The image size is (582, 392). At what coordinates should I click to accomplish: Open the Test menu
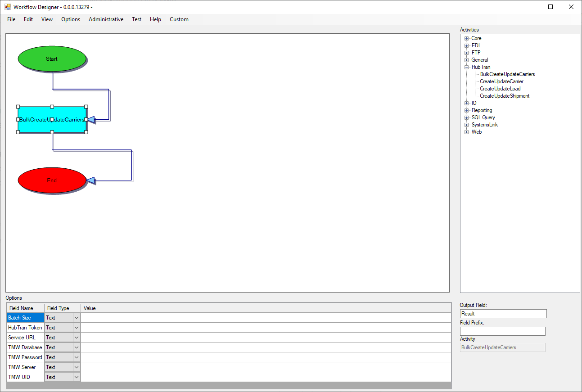coord(136,19)
